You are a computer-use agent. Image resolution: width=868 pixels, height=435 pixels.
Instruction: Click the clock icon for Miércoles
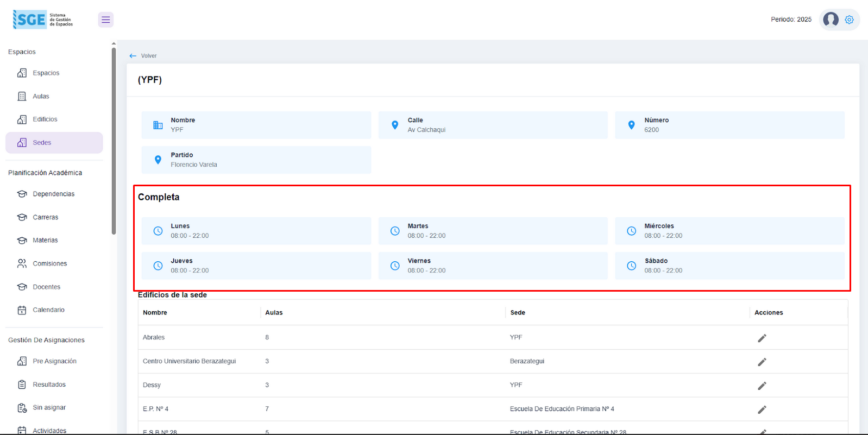point(631,231)
